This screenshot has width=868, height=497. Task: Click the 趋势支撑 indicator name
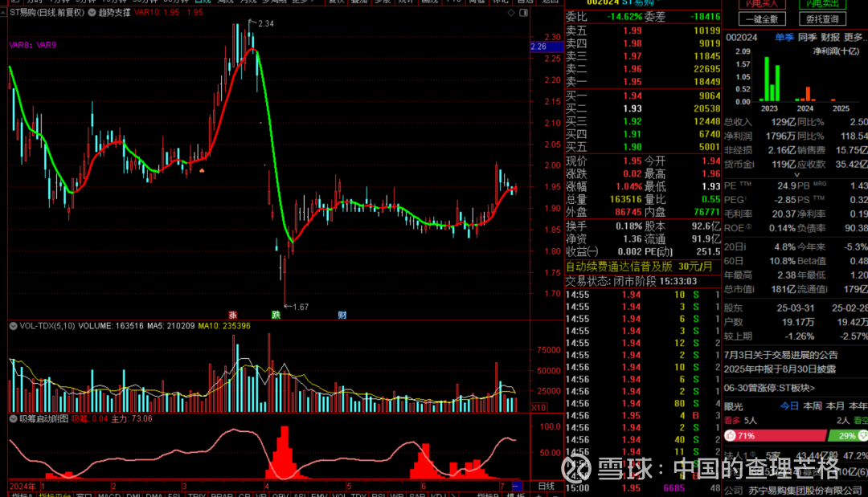115,12
